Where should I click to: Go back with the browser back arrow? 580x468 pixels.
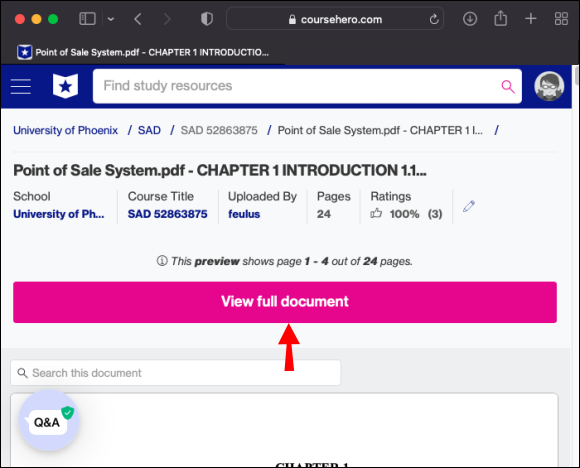[x=138, y=19]
